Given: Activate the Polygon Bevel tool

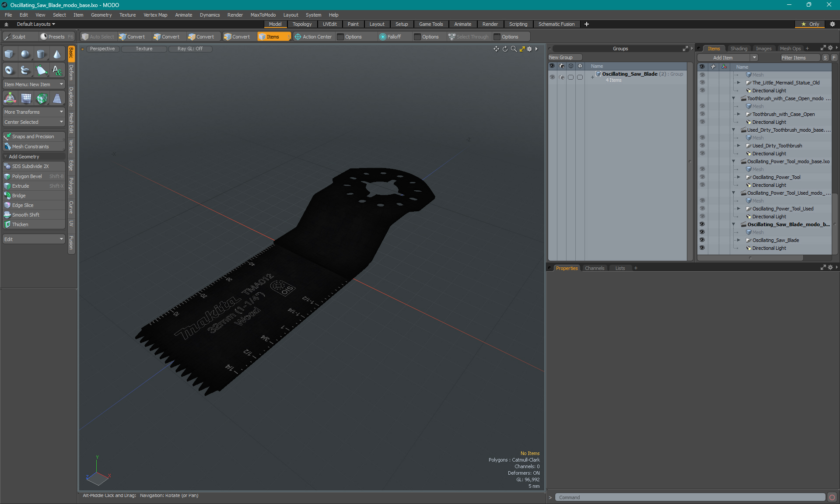Looking at the screenshot, I should click(x=34, y=176).
